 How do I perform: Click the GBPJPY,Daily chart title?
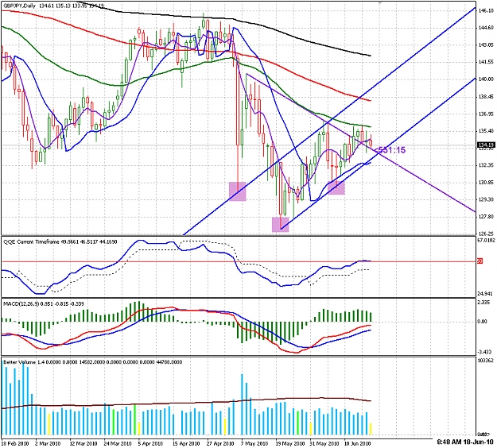click(x=17, y=6)
